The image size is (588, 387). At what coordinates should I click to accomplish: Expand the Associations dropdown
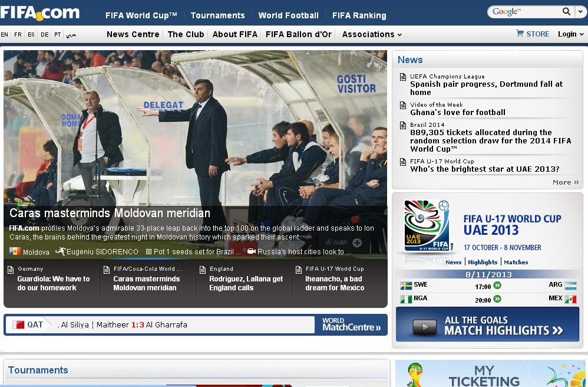372,35
